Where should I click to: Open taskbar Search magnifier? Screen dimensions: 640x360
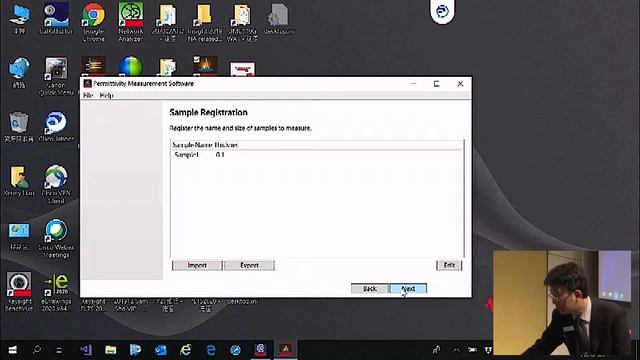pos(37,350)
